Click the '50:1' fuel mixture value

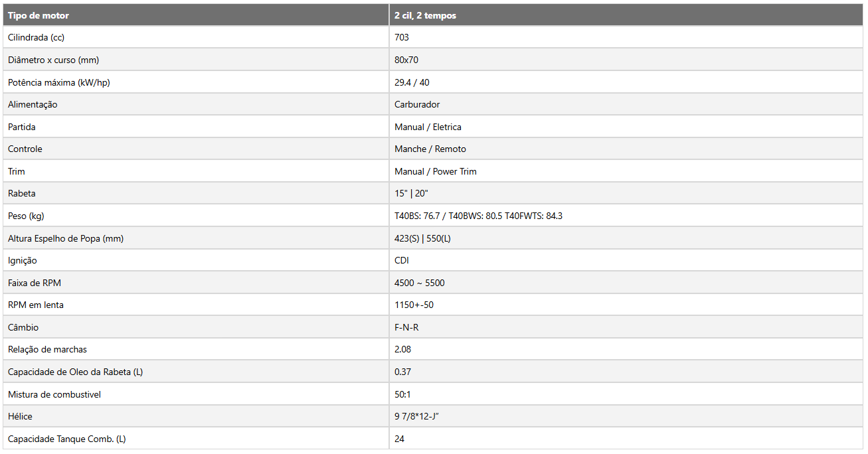click(x=402, y=394)
